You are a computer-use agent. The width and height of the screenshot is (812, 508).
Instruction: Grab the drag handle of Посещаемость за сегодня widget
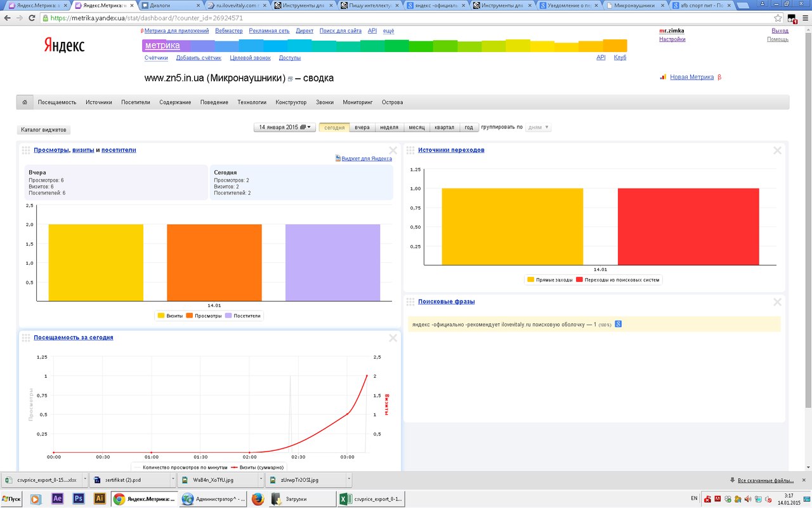coord(26,338)
